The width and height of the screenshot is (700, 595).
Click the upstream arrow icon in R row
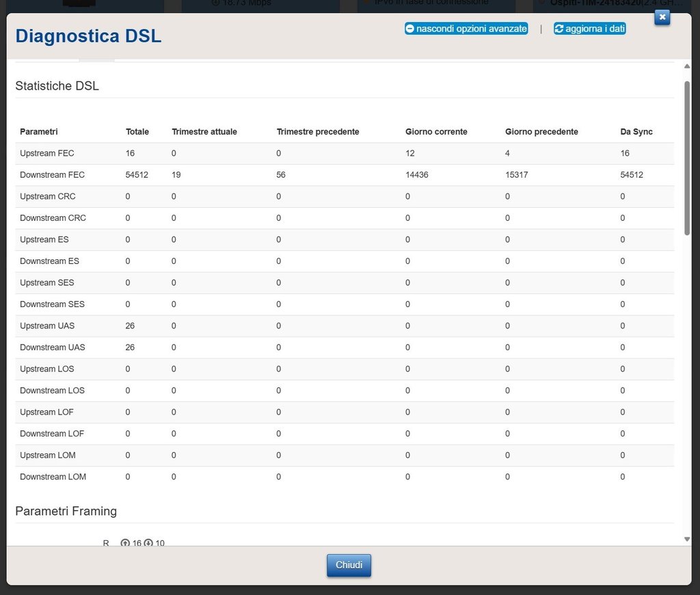coord(125,543)
